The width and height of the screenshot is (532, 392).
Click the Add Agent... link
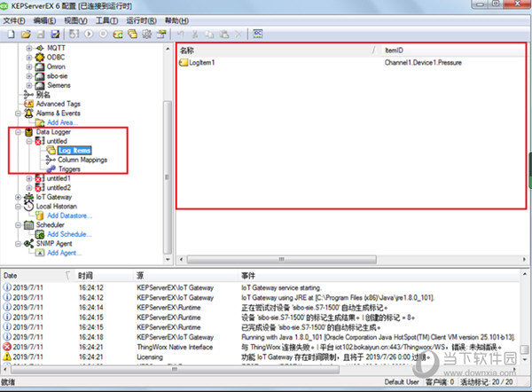[64, 253]
